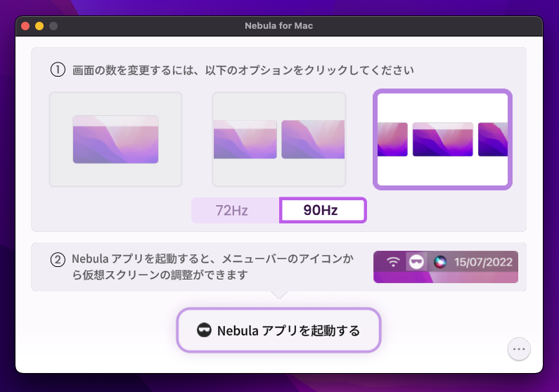Select the three-screen layout thumbnail
The height and width of the screenshot is (392, 559).
point(442,139)
